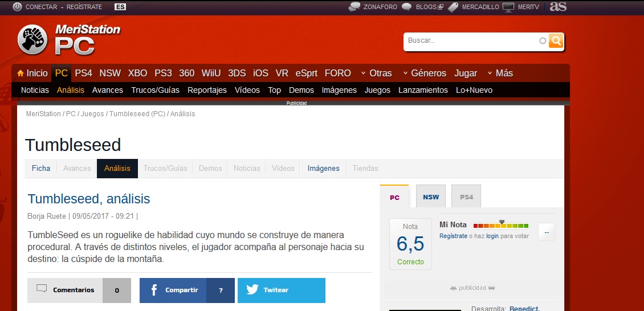Click the MeriStation fist controller logo

click(x=32, y=39)
